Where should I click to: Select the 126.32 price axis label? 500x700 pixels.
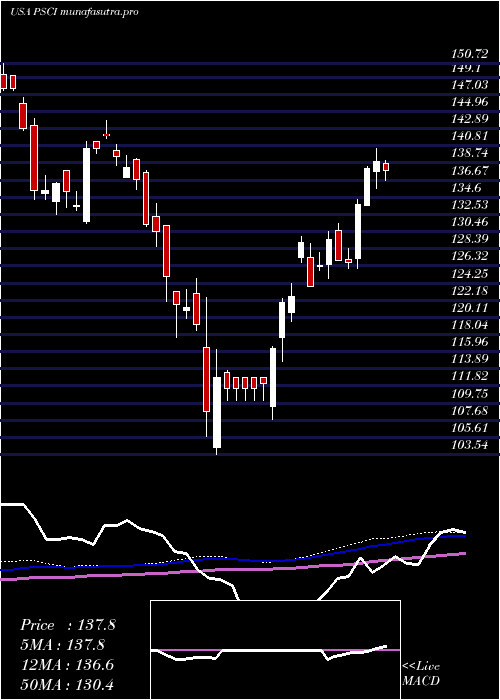469,256
